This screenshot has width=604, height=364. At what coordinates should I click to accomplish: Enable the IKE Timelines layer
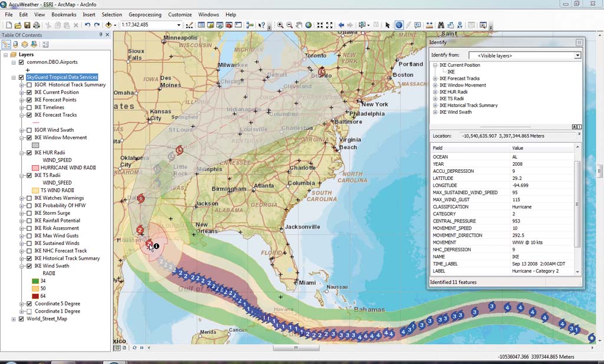[29, 107]
